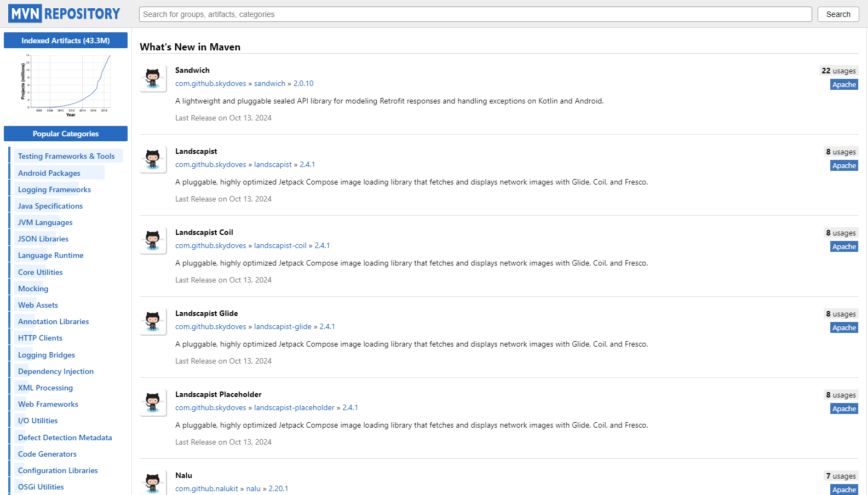Click the landscapist artifact ID link

[273, 164]
